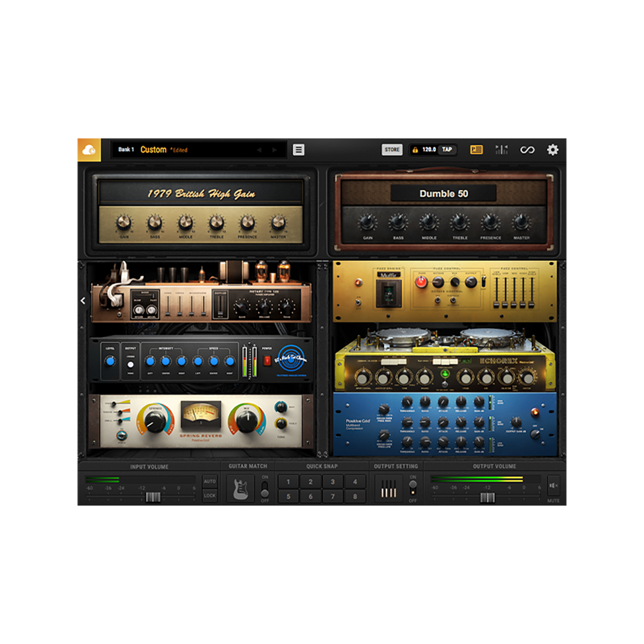Click the looper infinity icon

[527, 150]
